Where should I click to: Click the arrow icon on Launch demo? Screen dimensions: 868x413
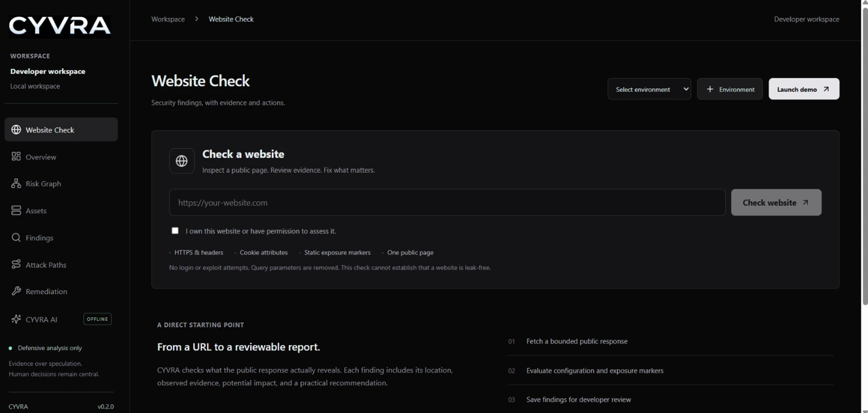[x=826, y=89]
